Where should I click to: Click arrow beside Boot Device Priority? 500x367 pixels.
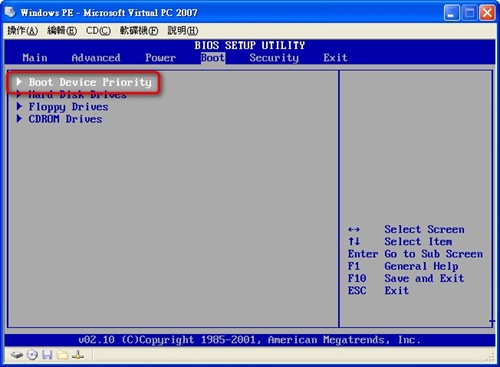point(19,82)
